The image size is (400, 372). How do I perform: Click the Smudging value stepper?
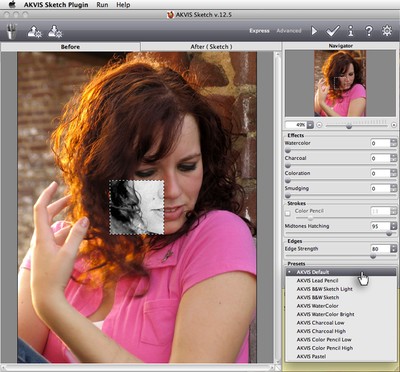click(394, 188)
